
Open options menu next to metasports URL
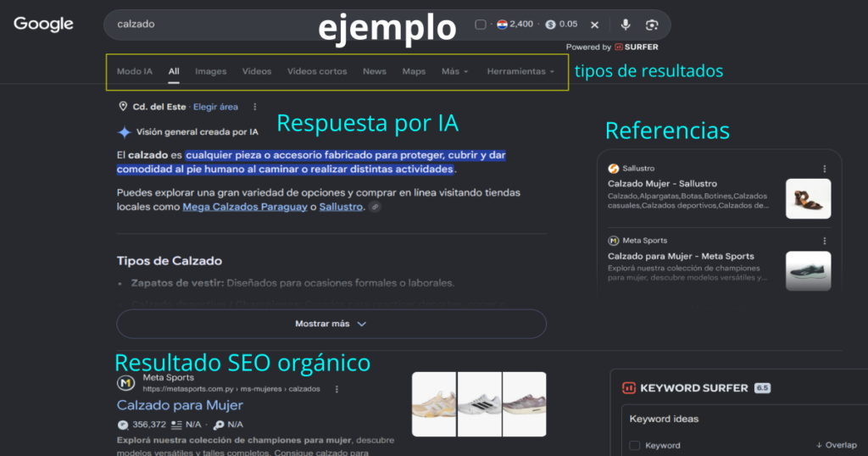click(x=337, y=390)
